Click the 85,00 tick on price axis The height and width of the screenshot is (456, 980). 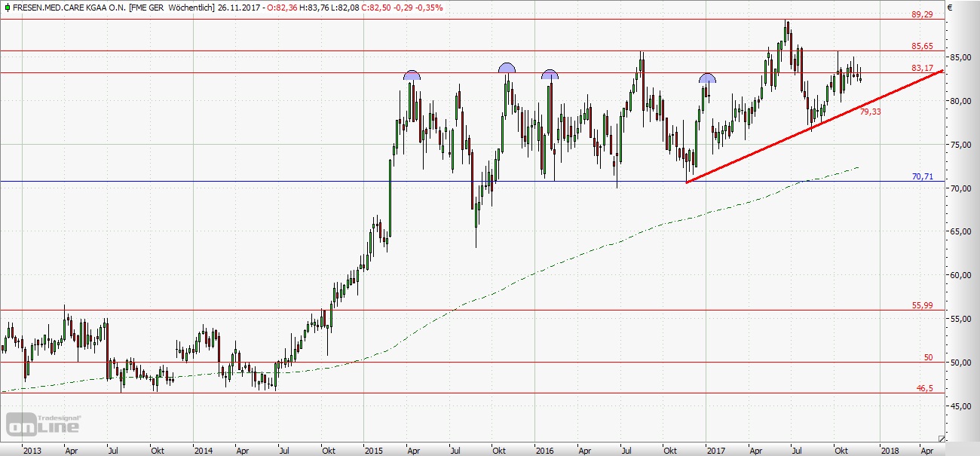click(960, 57)
